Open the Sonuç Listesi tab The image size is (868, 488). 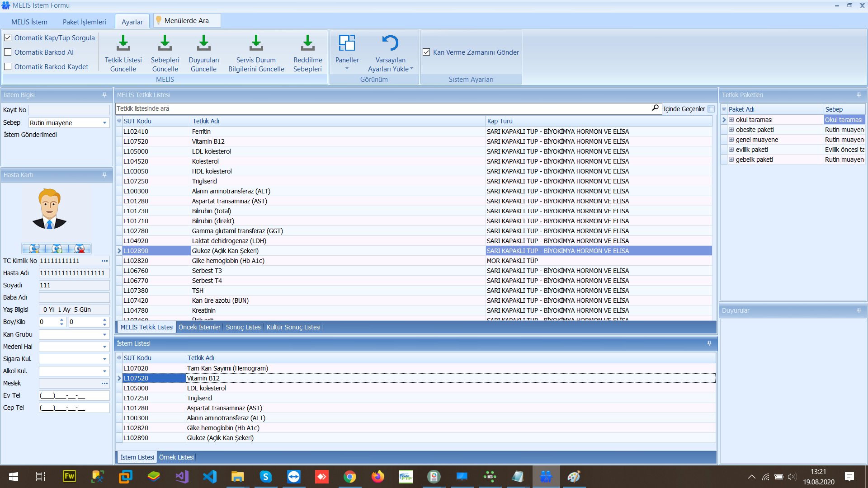point(244,327)
